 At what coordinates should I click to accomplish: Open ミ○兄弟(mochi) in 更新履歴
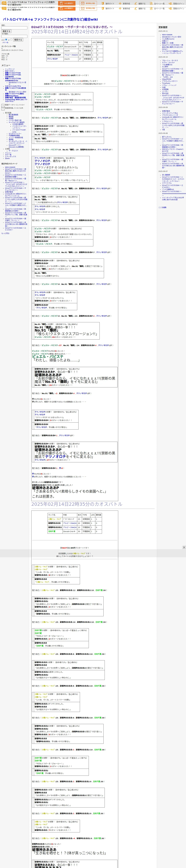[168, 39]
